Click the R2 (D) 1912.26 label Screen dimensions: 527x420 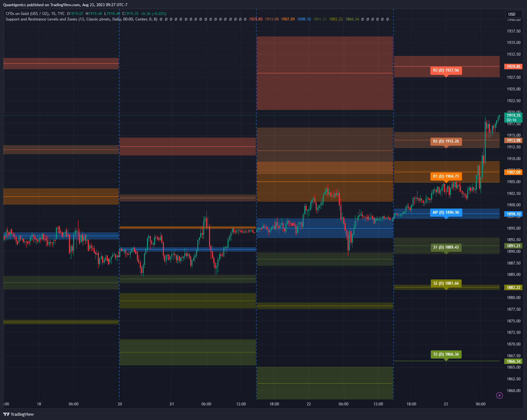pyautogui.click(x=446, y=141)
